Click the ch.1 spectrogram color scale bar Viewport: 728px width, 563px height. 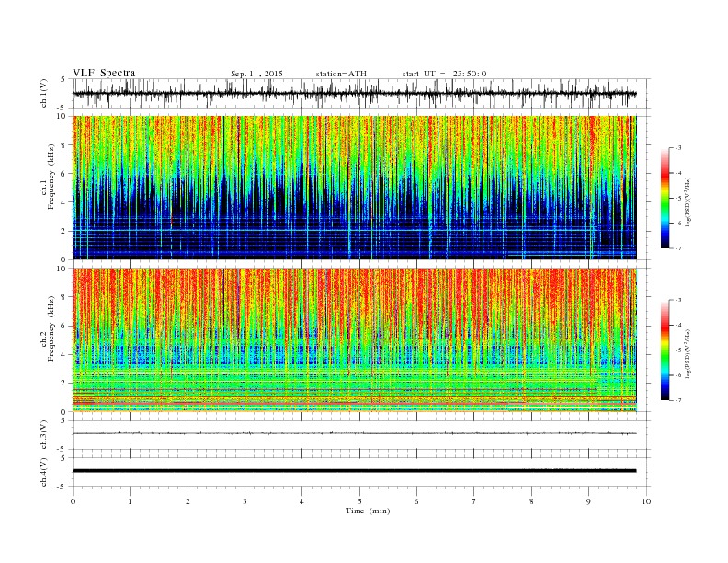[665, 199]
